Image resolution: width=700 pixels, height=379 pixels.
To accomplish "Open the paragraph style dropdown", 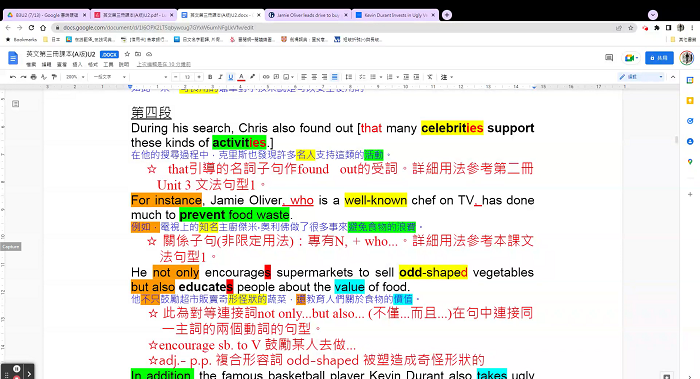I will [x=109, y=77].
